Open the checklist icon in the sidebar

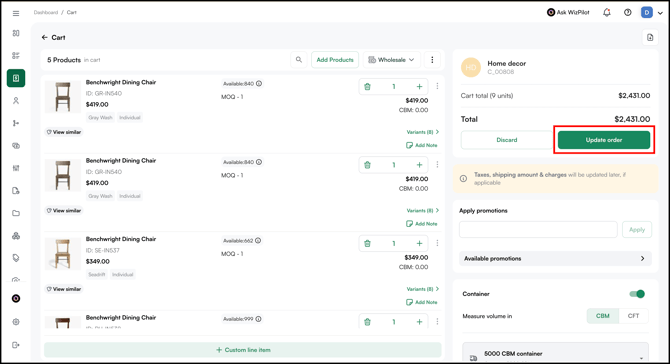click(x=16, y=56)
